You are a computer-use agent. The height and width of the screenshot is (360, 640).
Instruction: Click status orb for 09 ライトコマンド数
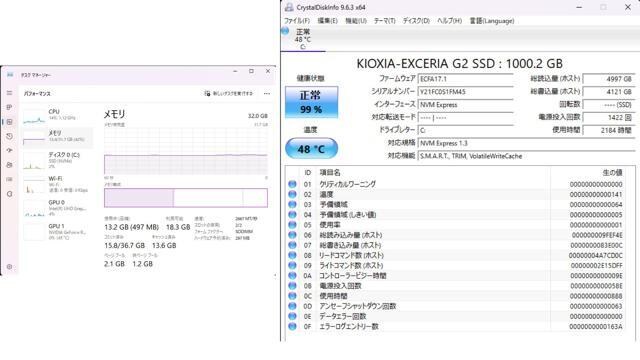pyautogui.click(x=292, y=266)
